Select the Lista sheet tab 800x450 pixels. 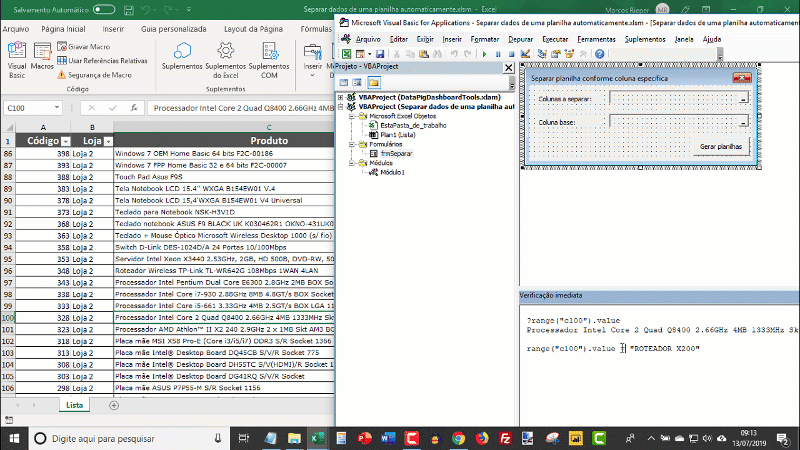[x=74, y=405]
